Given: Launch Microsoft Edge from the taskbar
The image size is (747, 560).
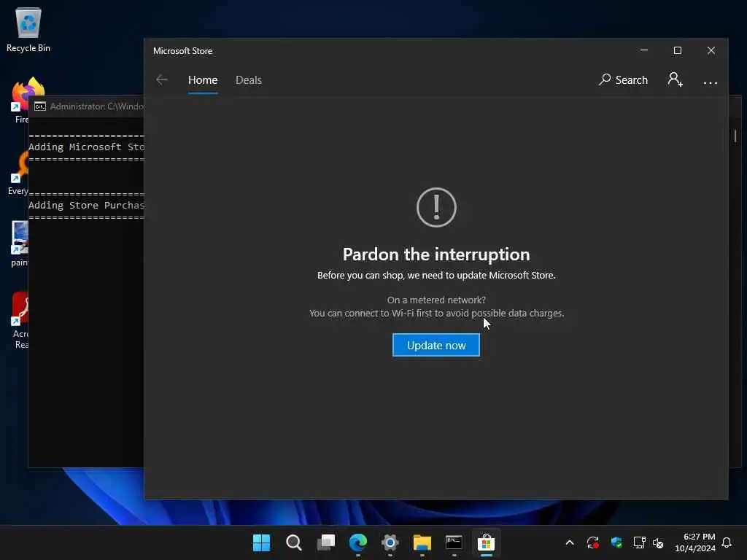Looking at the screenshot, I should pyautogui.click(x=357, y=542).
